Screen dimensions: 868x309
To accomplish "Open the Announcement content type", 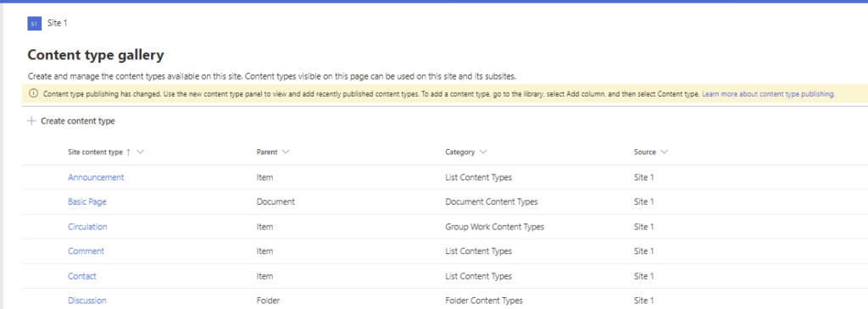I will 96,178.
